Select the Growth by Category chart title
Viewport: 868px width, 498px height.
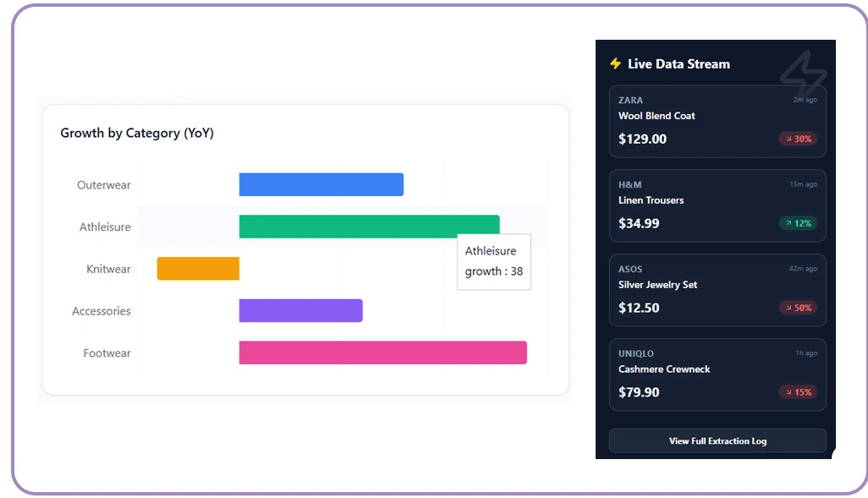137,133
